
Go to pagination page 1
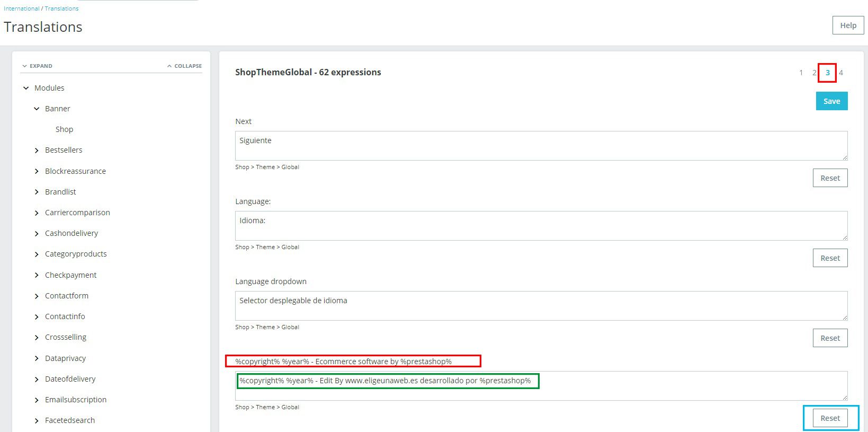point(801,73)
